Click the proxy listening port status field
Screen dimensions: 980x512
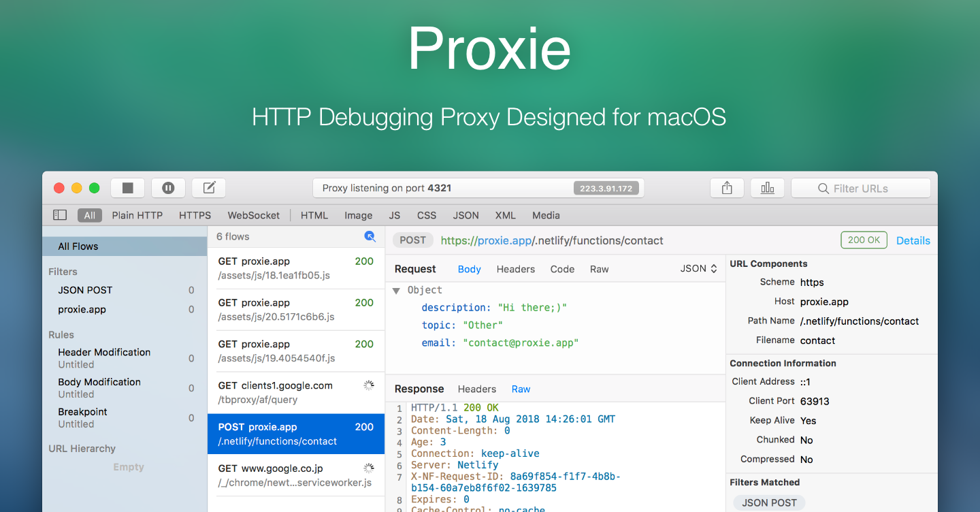[478, 188]
